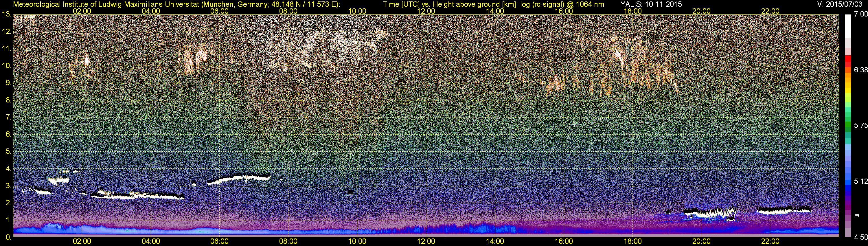Click '16:00' on the bottom time axis
The height and width of the screenshot is (246, 868).
tap(564, 242)
